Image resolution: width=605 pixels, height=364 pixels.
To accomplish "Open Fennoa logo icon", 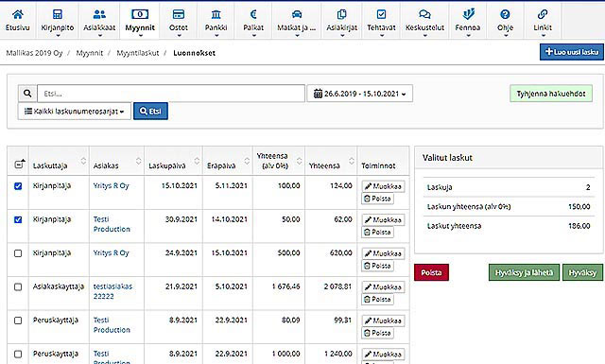I will pos(468,14).
